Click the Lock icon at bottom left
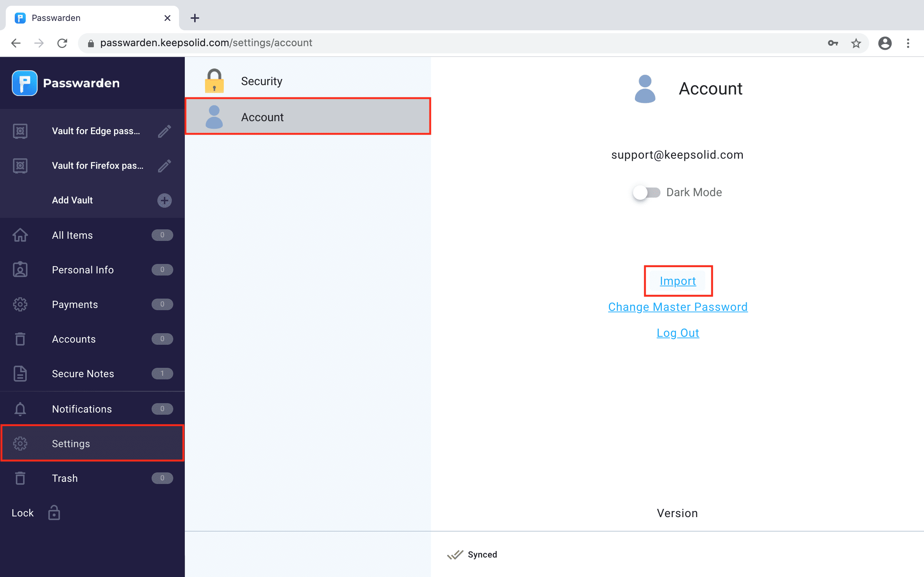The image size is (924, 577). pos(53,512)
